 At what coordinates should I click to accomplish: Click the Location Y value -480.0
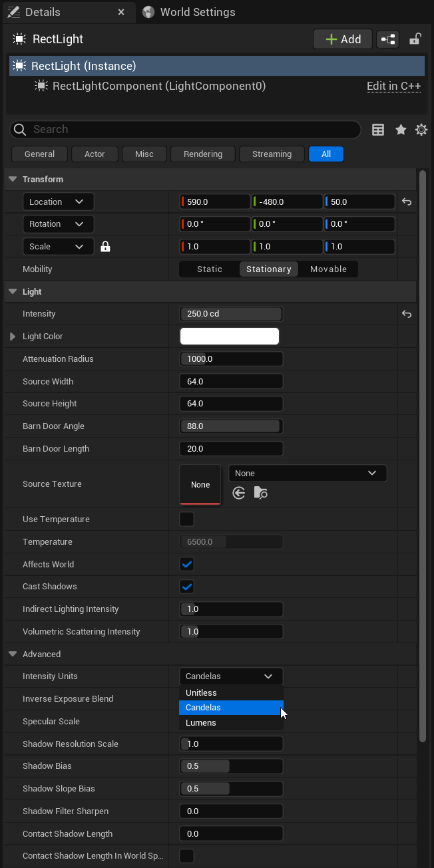coord(288,202)
